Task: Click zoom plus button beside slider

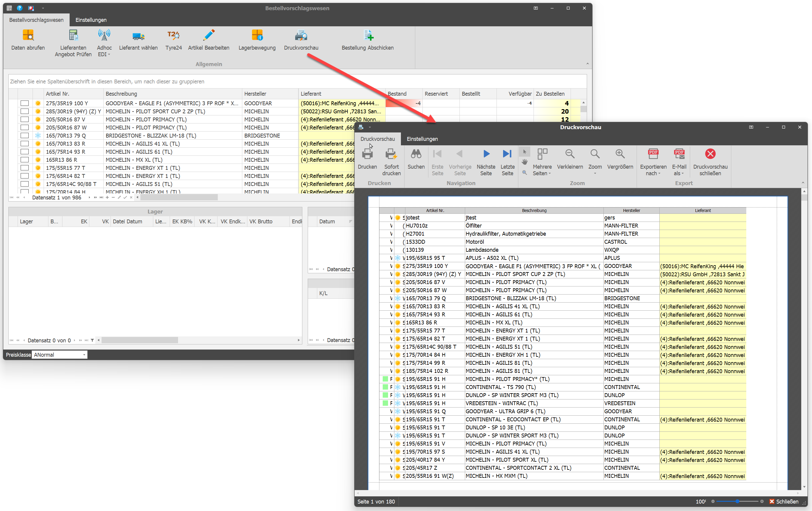Action: (x=762, y=501)
